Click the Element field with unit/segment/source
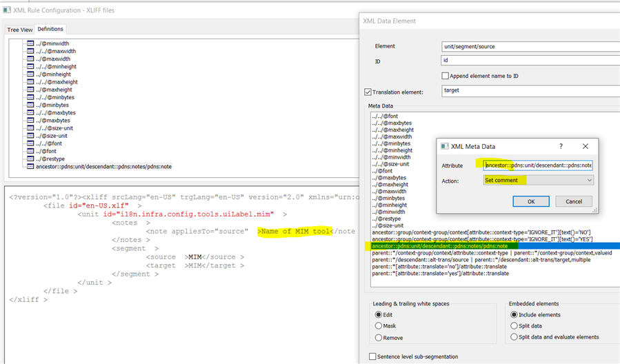620x364 pixels. [530, 46]
